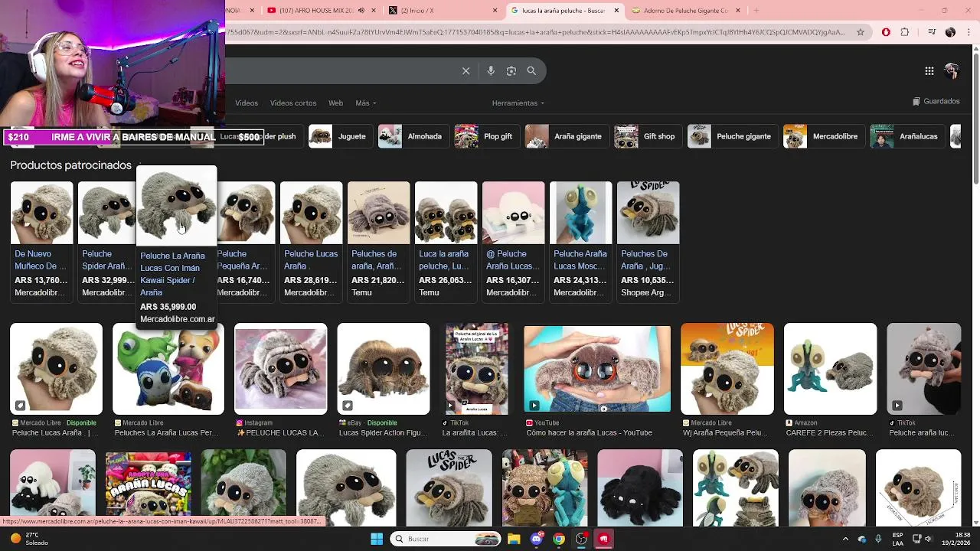Image resolution: width=980 pixels, height=551 pixels.
Task: Open the Shopee Peluches De Araña product
Action: pyautogui.click(x=648, y=241)
